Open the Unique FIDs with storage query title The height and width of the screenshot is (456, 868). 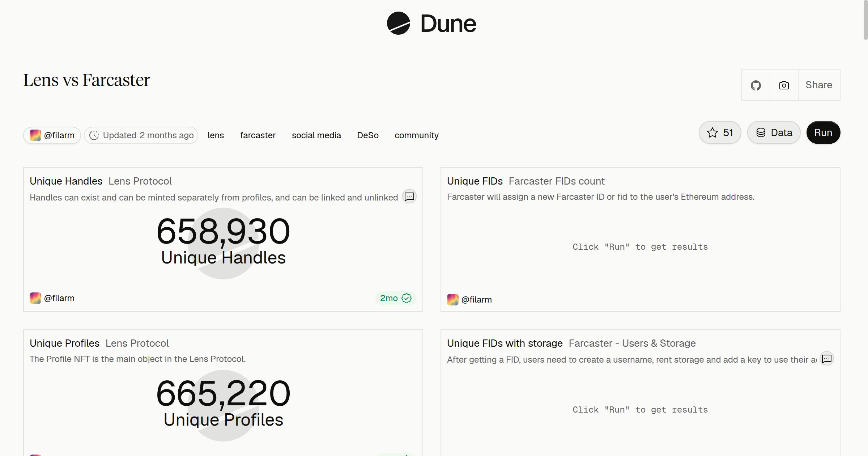pyautogui.click(x=505, y=343)
